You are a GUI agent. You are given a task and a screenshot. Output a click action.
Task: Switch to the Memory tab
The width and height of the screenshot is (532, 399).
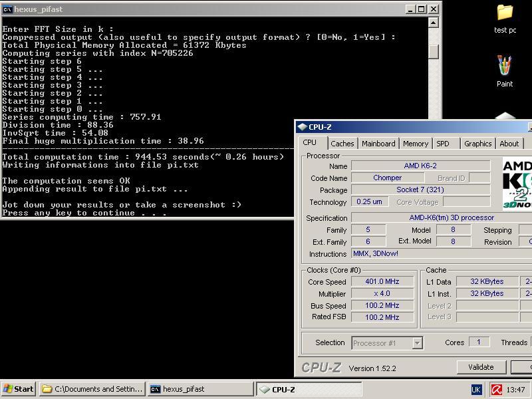[x=416, y=144]
